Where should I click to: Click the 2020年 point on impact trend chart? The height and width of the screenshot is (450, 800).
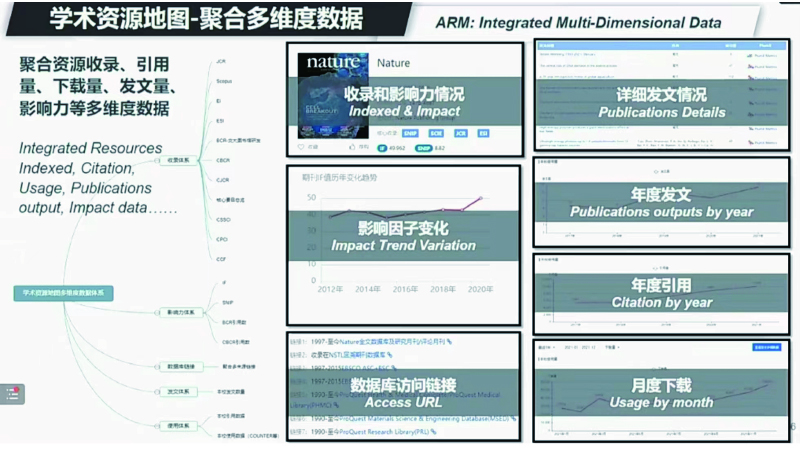(481, 198)
